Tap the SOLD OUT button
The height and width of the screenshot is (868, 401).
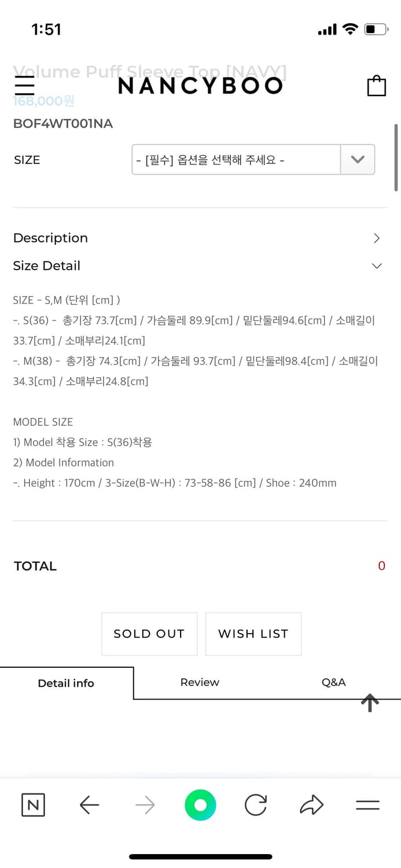pyautogui.click(x=149, y=634)
